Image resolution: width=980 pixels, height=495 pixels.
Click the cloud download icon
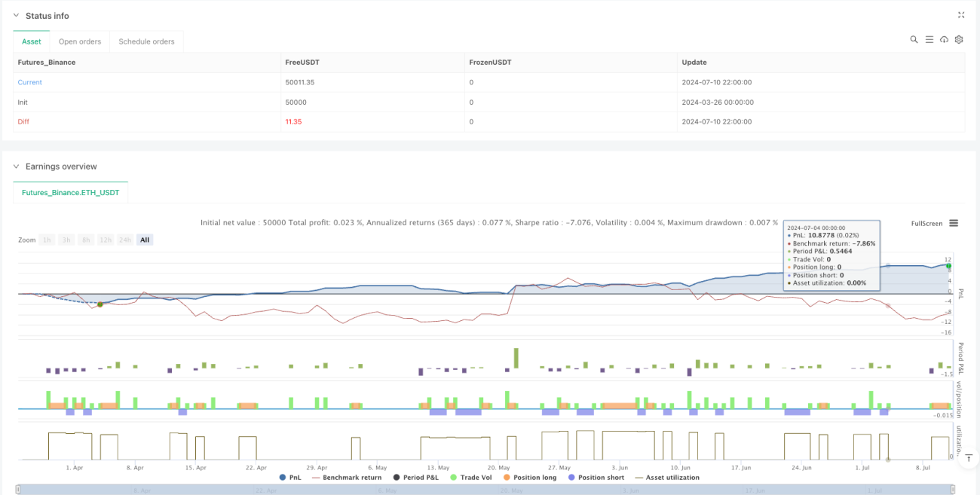pyautogui.click(x=944, y=39)
